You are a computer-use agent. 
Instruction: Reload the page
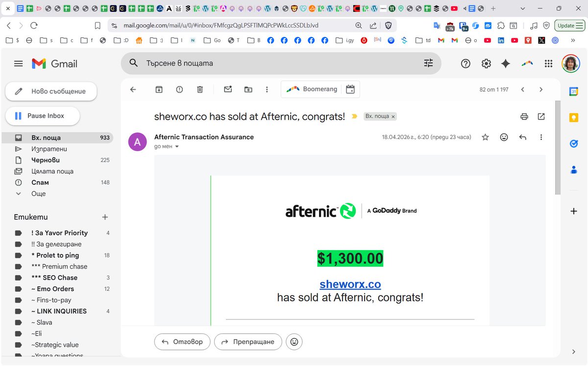tap(34, 26)
